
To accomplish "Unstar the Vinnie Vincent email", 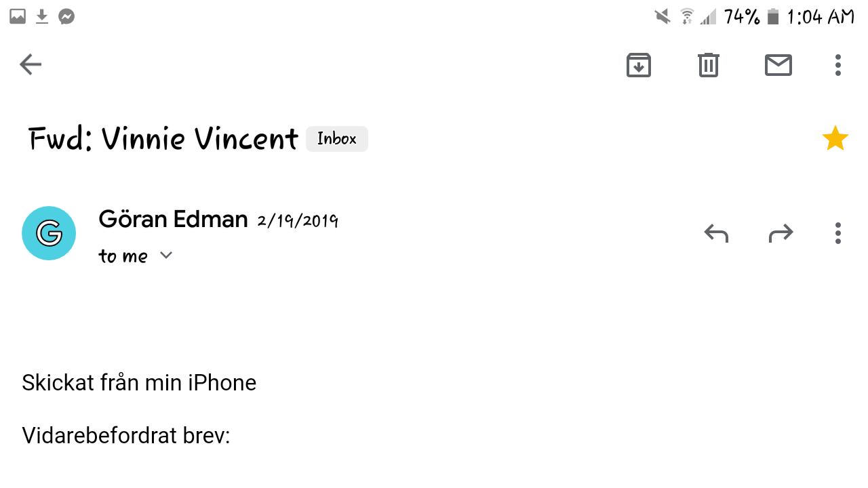I will (x=835, y=139).
